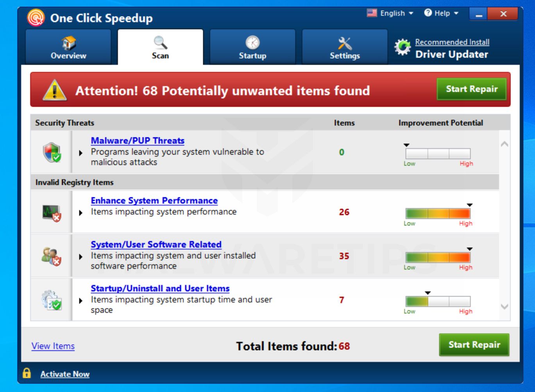Click the item count 35
The image size is (535, 392).
344,256
